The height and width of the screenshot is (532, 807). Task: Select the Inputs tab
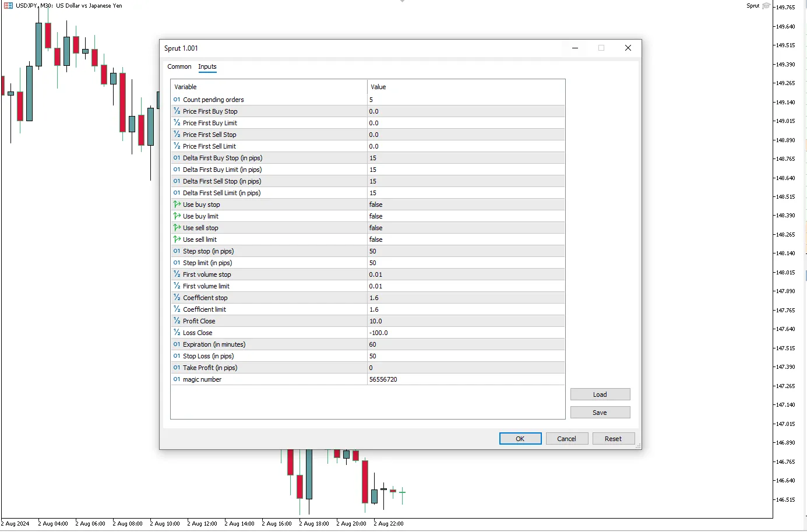(x=207, y=66)
